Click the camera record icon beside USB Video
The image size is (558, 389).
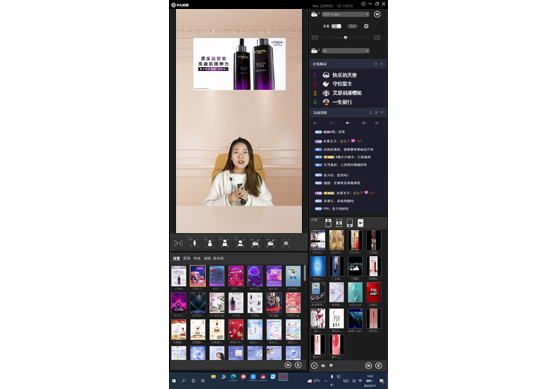click(x=377, y=14)
